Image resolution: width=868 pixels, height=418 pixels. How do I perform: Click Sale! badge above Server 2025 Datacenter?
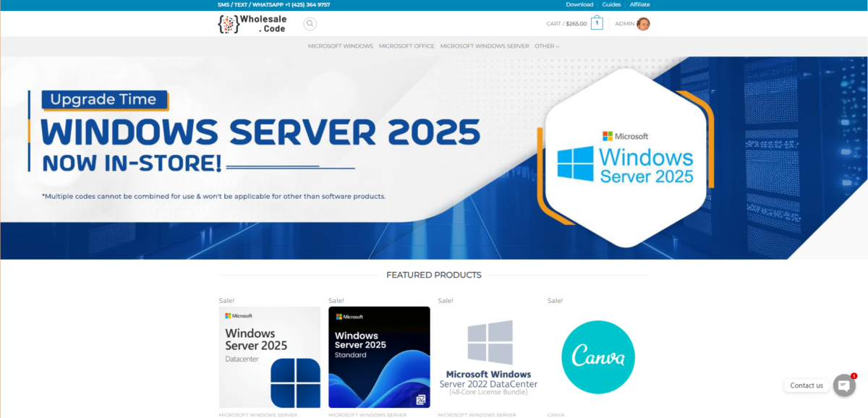226,301
